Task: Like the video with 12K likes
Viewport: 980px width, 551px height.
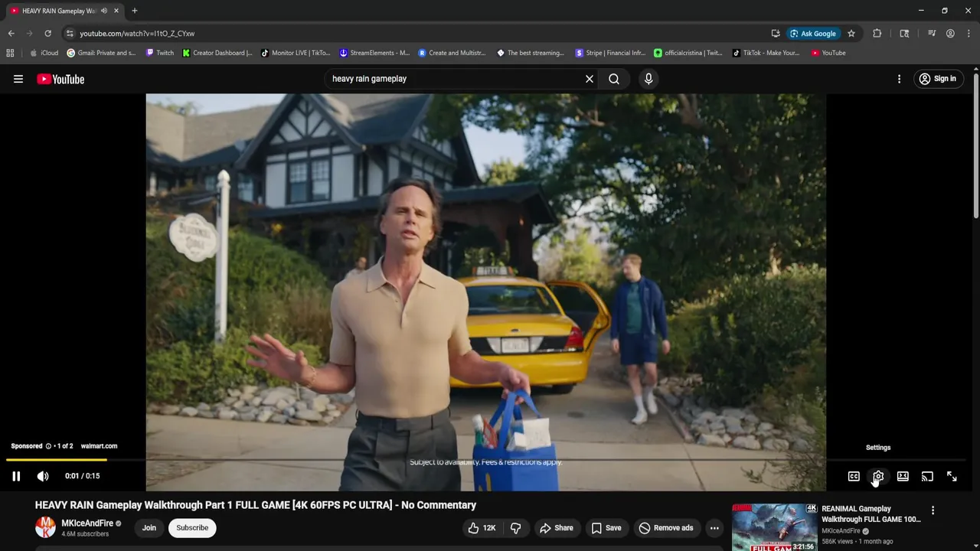Action: pyautogui.click(x=482, y=527)
